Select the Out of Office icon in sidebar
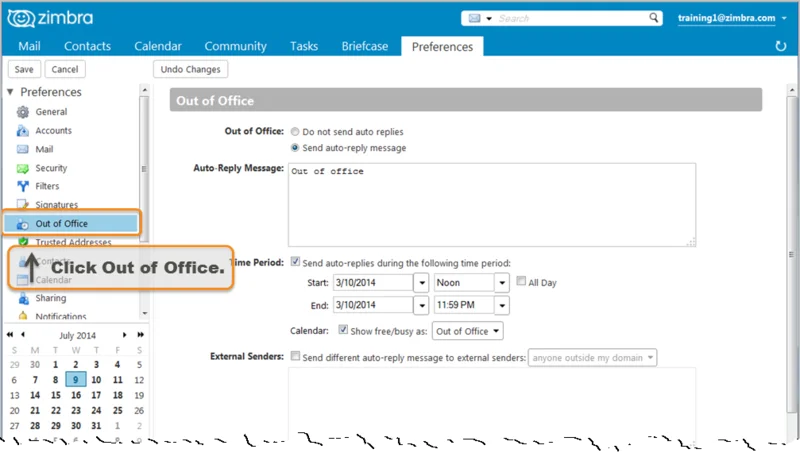Screen dimensions: 800x453 (23, 224)
